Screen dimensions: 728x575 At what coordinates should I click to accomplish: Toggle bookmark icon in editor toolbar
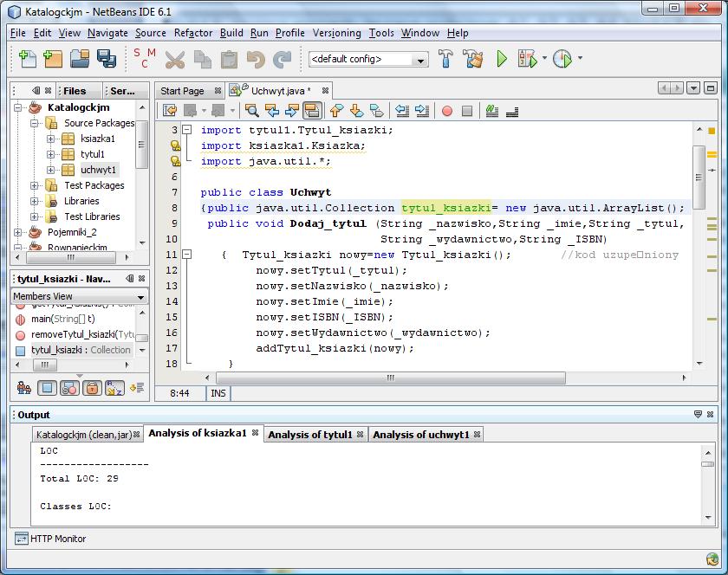click(376, 111)
